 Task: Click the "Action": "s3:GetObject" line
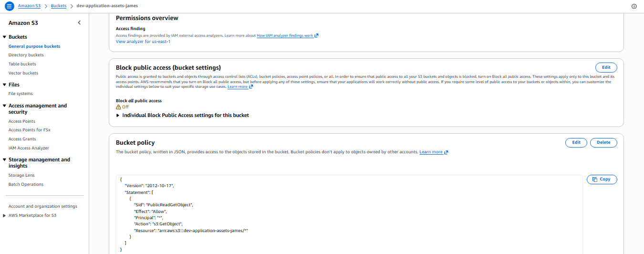pyautogui.click(x=158, y=223)
